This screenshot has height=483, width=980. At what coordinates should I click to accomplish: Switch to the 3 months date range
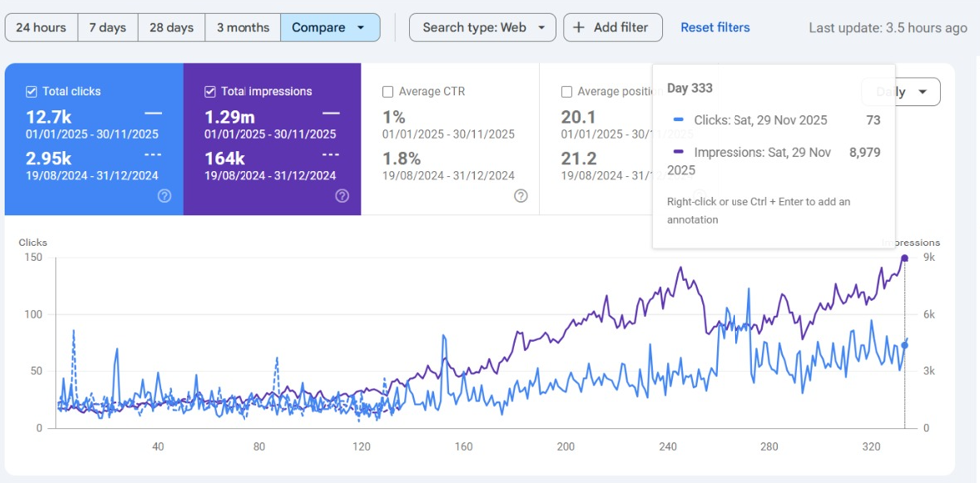(x=243, y=28)
